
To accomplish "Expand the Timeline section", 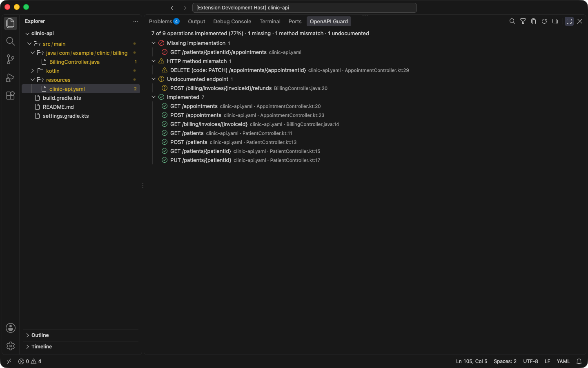I will tap(81, 347).
